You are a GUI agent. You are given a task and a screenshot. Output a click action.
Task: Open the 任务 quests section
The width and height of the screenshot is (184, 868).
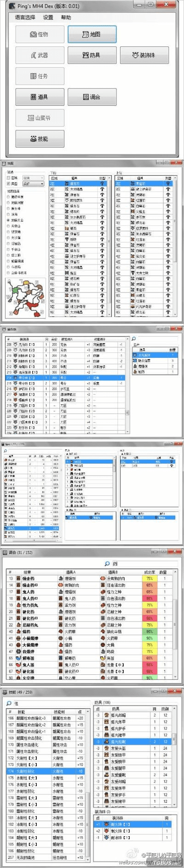(40, 76)
